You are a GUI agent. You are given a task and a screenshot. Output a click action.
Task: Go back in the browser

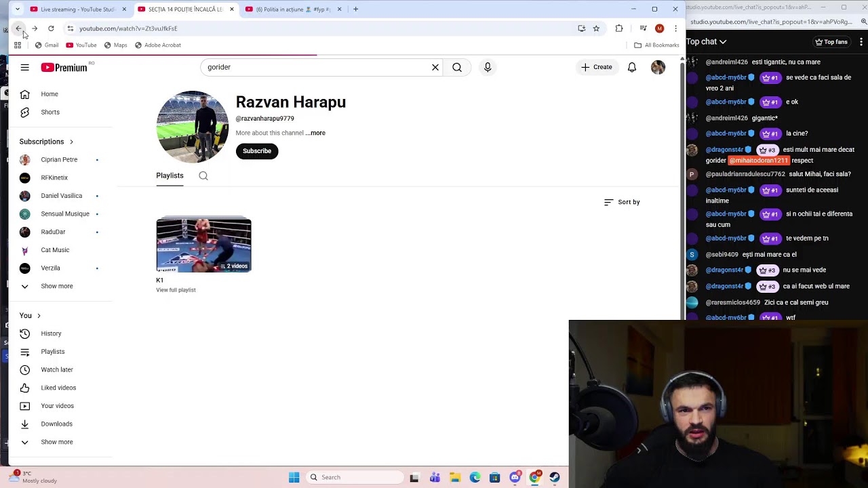point(19,28)
